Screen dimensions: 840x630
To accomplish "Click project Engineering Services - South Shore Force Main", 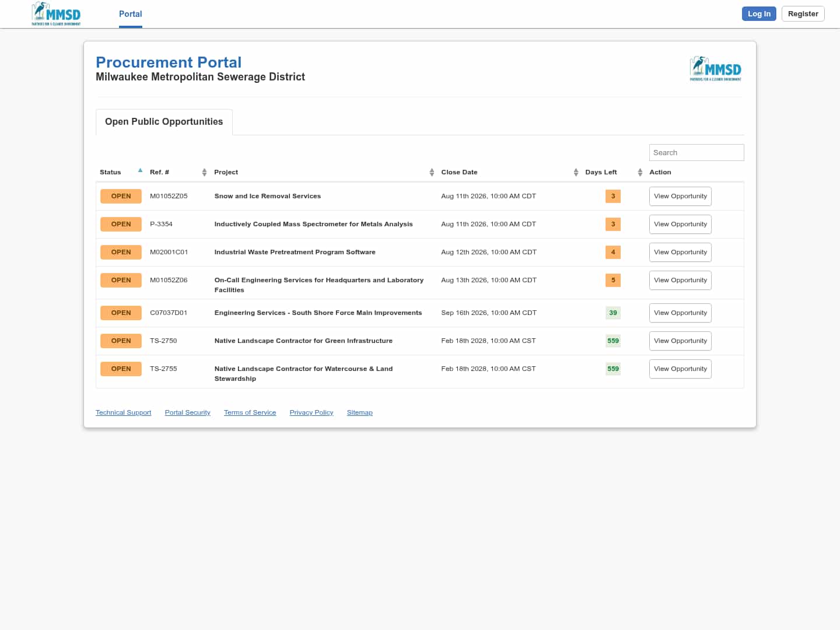I will 318,313.
